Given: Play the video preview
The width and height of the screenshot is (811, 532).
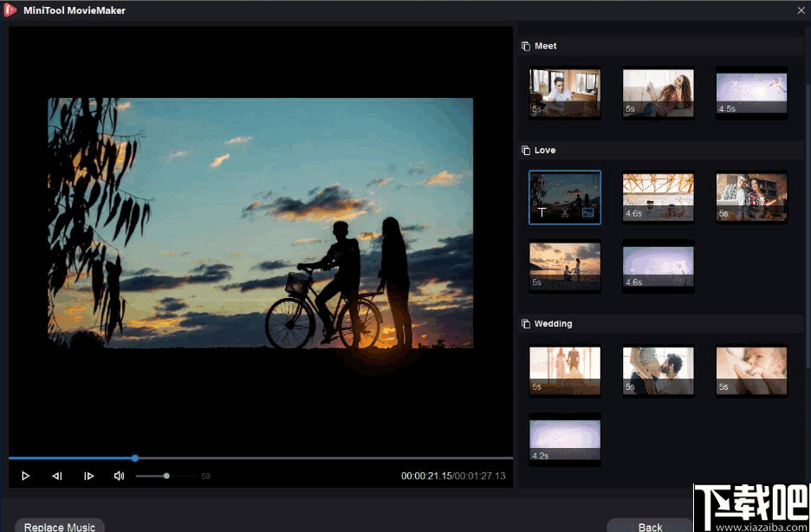Looking at the screenshot, I should 25,475.
